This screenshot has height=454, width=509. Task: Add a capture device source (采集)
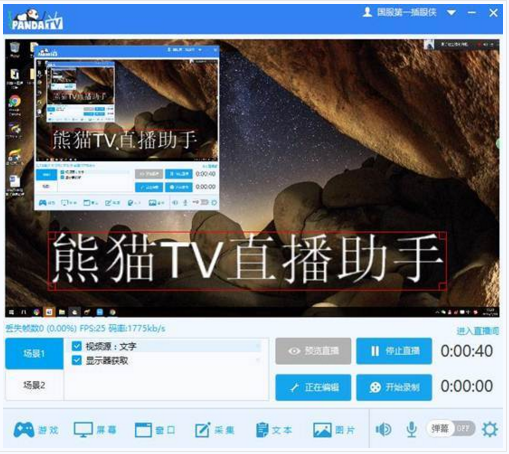[x=214, y=430]
